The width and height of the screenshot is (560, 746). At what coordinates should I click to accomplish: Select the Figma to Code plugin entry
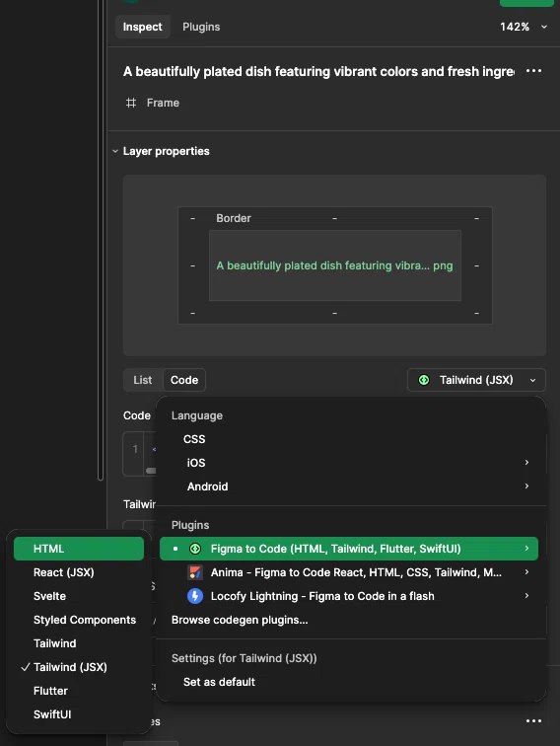coord(349,549)
